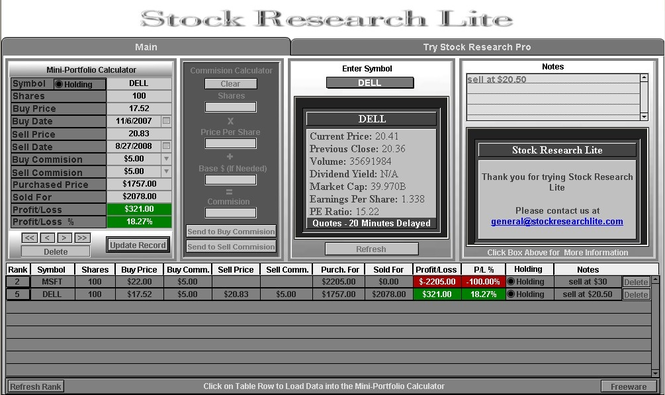Click Notes scrollbar down arrow
This screenshot has height=395, width=665.
(644, 117)
